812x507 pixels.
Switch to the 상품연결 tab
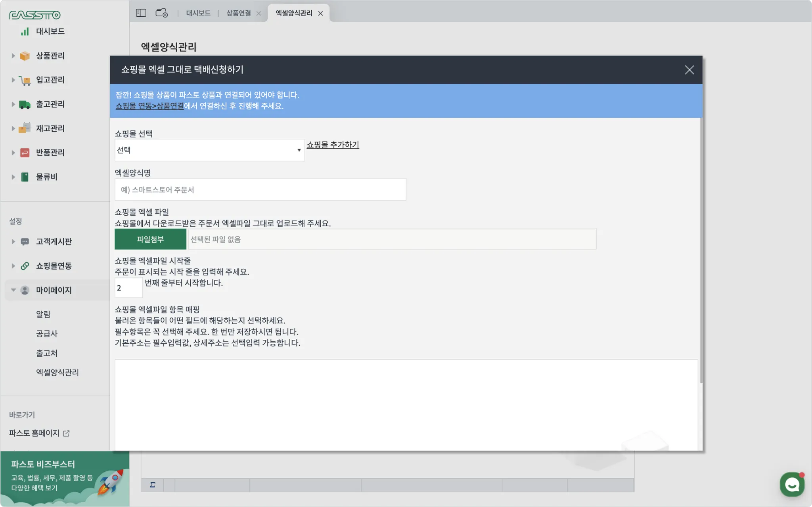(238, 13)
